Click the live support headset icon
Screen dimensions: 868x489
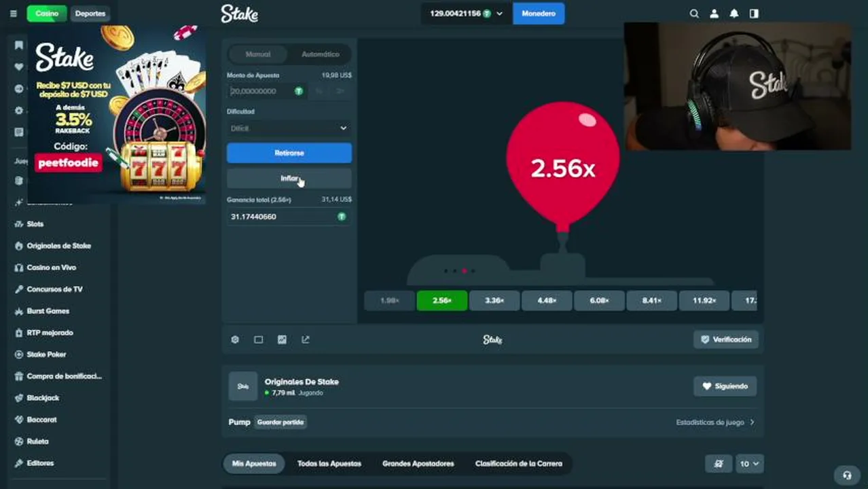(846, 475)
